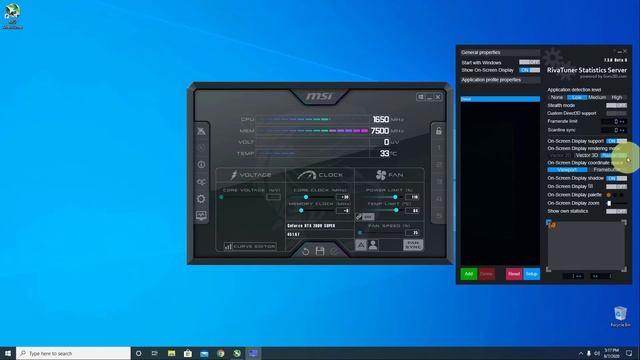Click the Setup button in RivaTuner
640x360 pixels.
(531, 274)
